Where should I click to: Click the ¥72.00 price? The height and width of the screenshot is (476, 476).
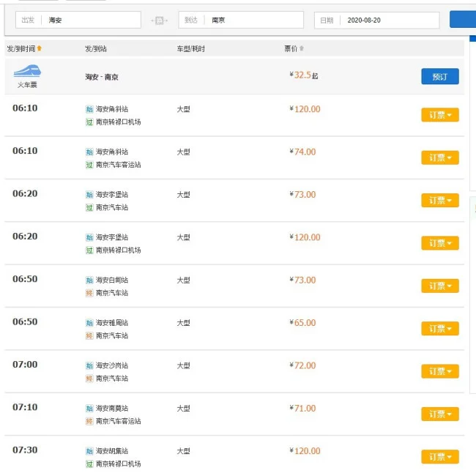point(302,365)
